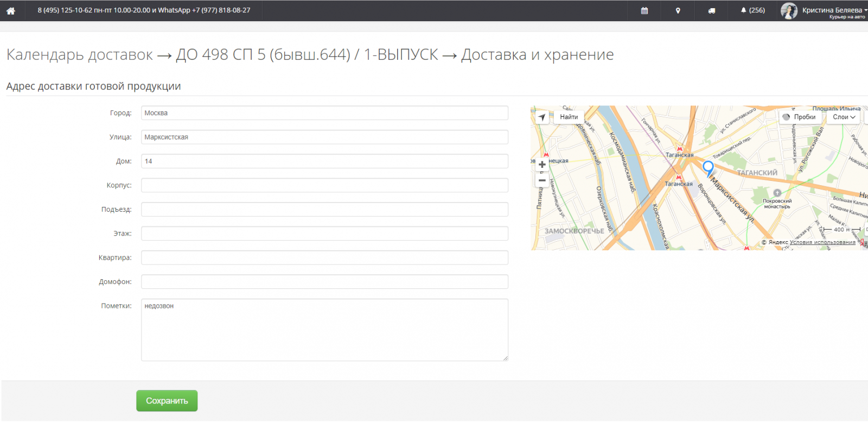This screenshot has height=422, width=868.
Task: Zoom out the map with minus button
Action: click(x=542, y=180)
